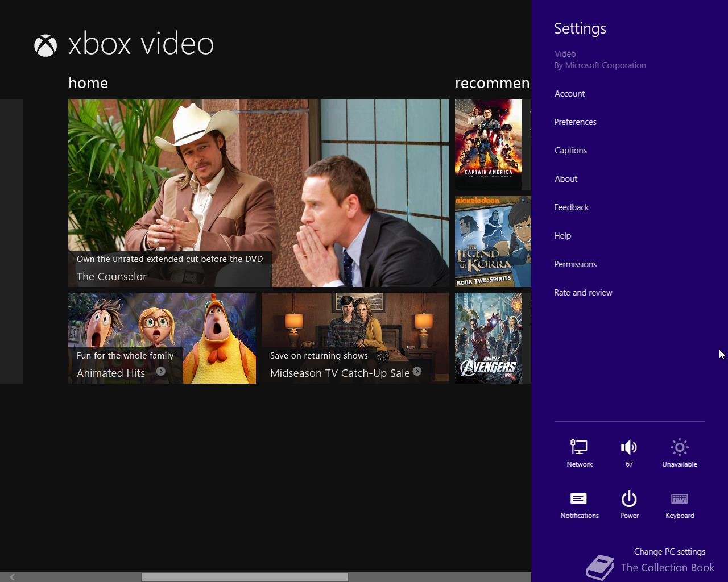Open the Captain America movie poster
The image size is (728, 582).
point(488,145)
